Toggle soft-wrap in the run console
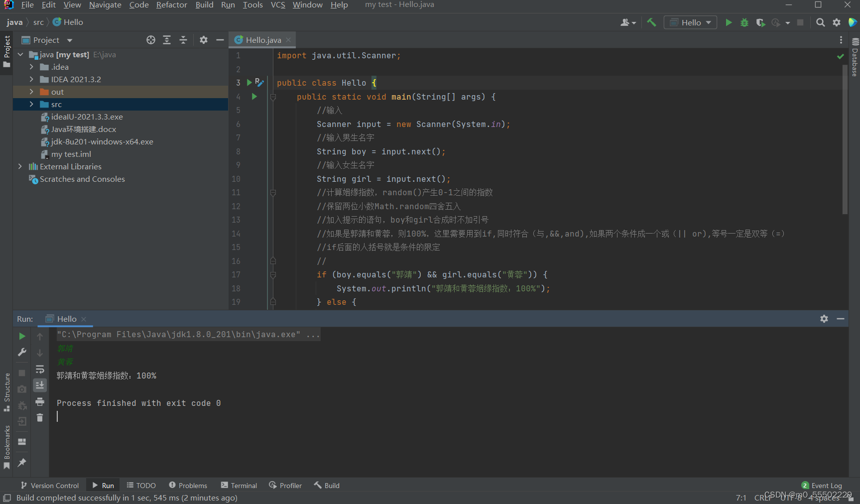The width and height of the screenshot is (860, 504). pos(40,369)
